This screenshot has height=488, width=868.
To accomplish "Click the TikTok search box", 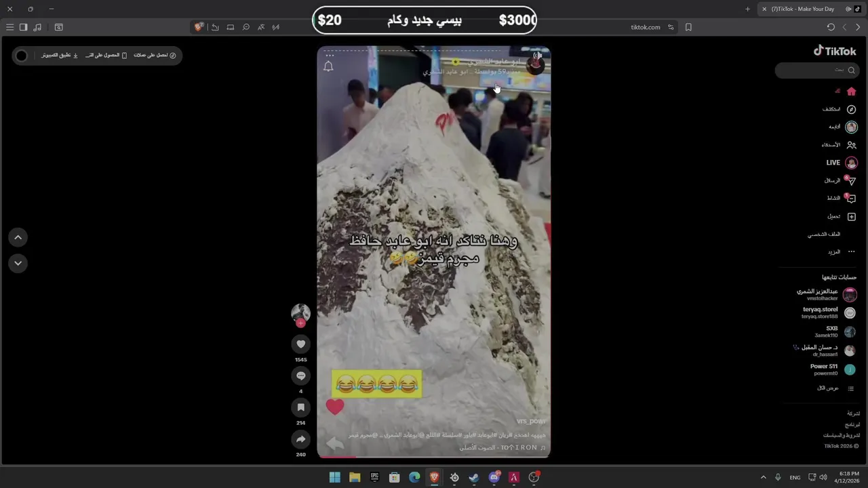I will (x=816, y=70).
